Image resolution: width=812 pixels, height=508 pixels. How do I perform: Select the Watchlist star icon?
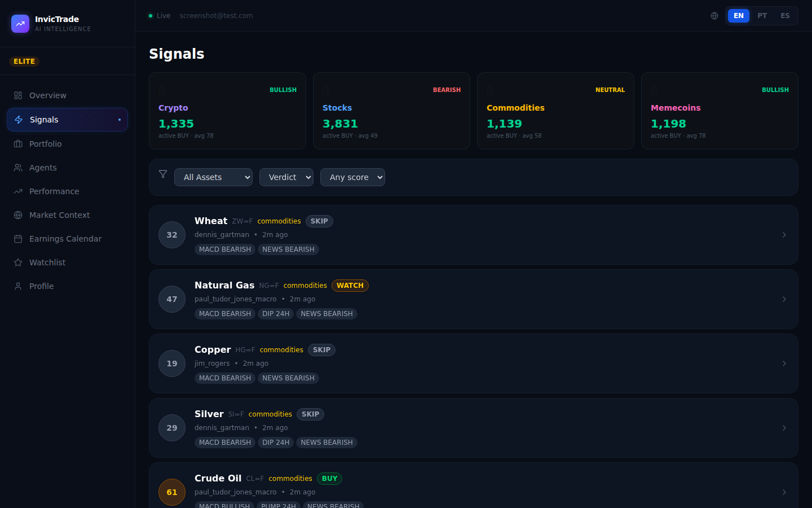pos(17,262)
